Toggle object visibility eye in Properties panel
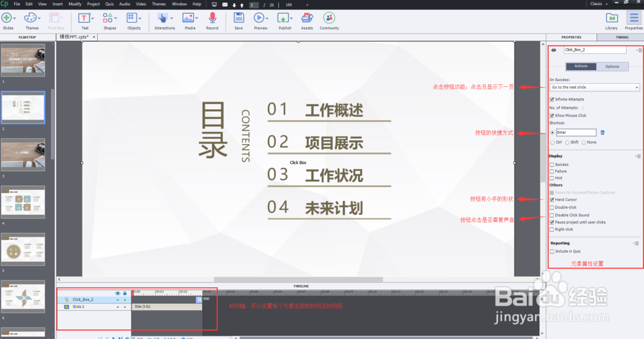The height and width of the screenshot is (339, 644). point(554,50)
